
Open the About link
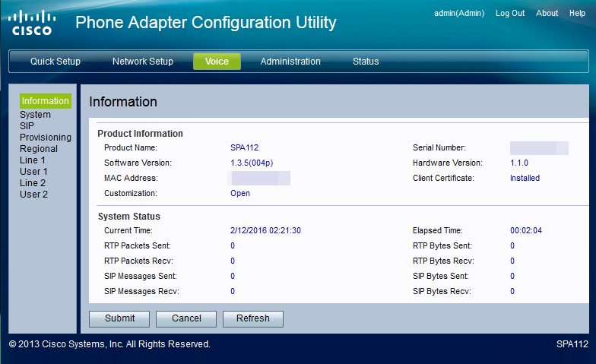pos(547,14)
